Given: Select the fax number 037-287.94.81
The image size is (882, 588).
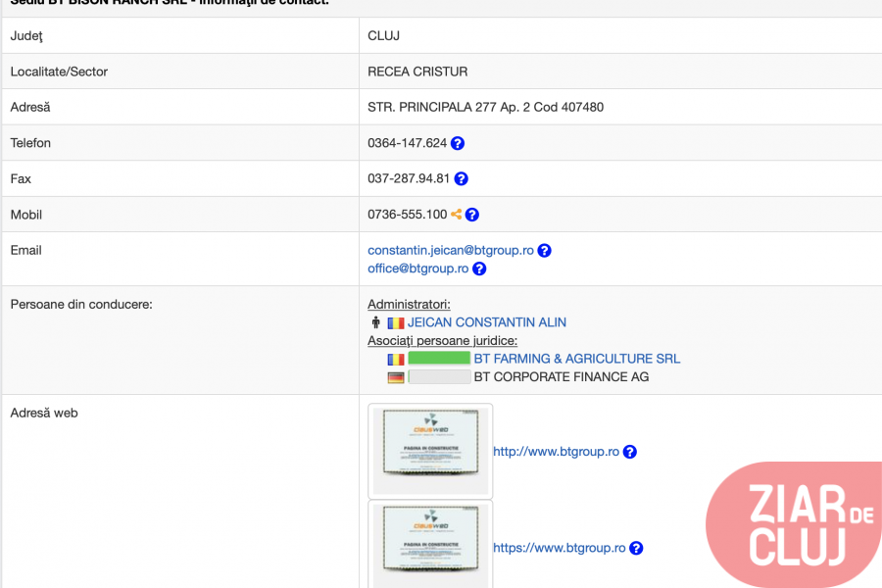Looking at the screenshot, I should click(409, 178).
